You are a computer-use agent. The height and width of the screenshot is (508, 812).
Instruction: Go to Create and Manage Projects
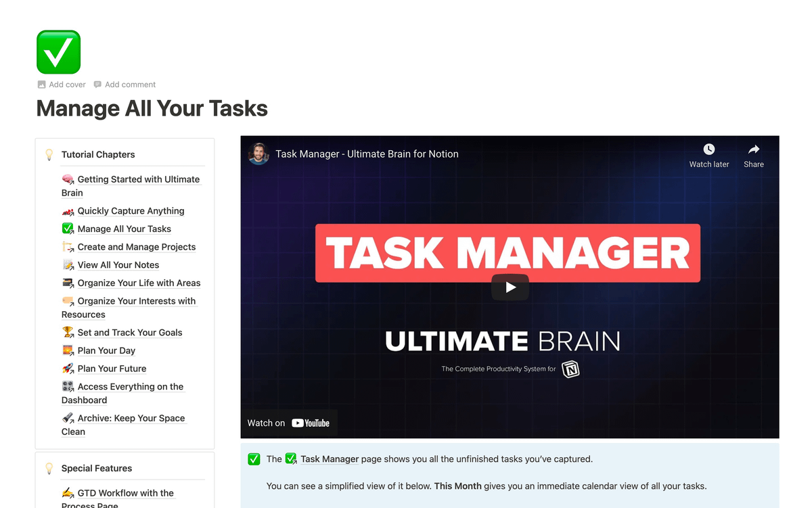tap(136, 247)
